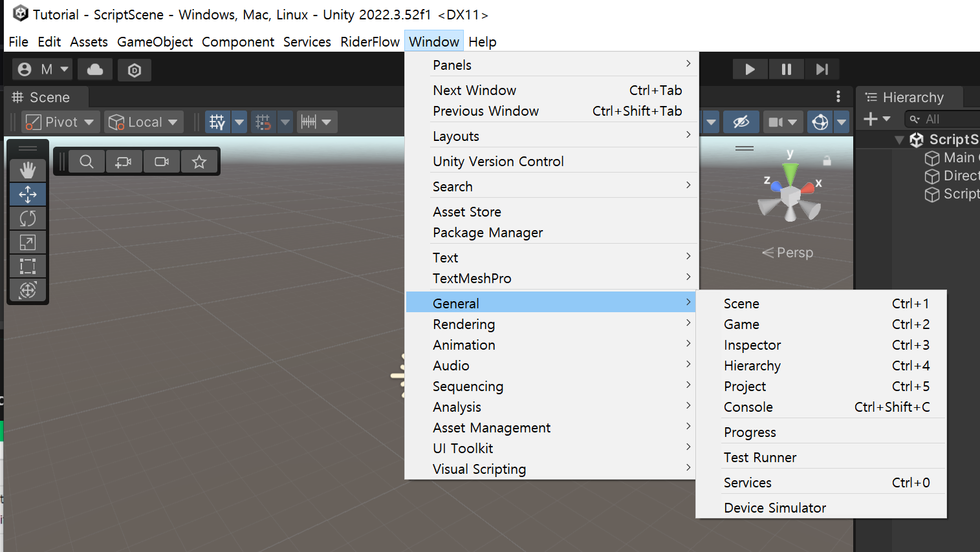Expand the Rendering submenu
The width and height of the screenshot is (980, 552).
[x=551, y=324]
